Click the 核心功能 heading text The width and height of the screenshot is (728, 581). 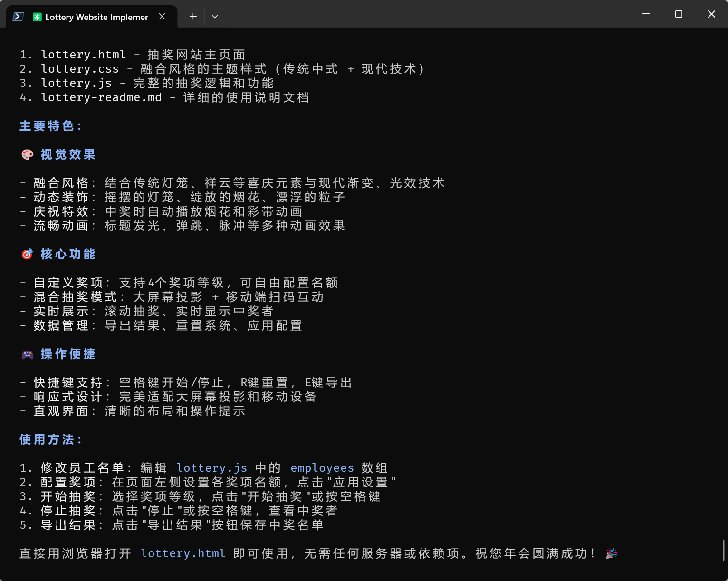pyautogui.click(x=68, y=255)
